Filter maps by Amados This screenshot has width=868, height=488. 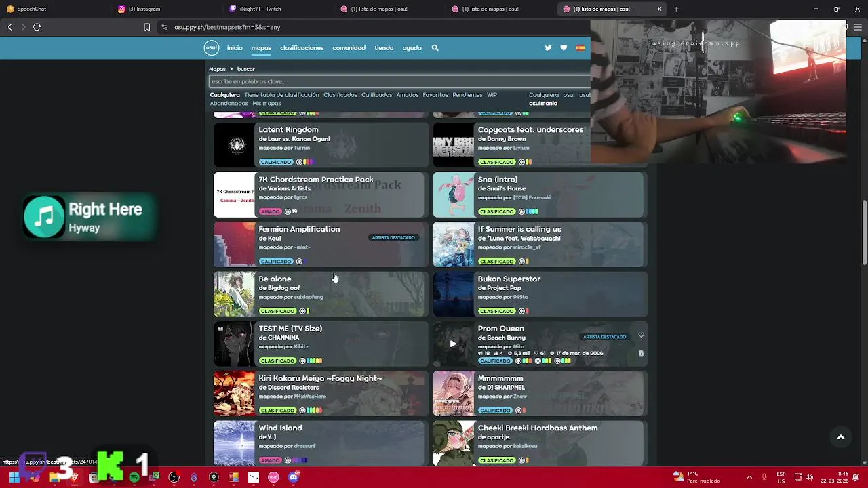pyautogui.click(x=408, y=95)
